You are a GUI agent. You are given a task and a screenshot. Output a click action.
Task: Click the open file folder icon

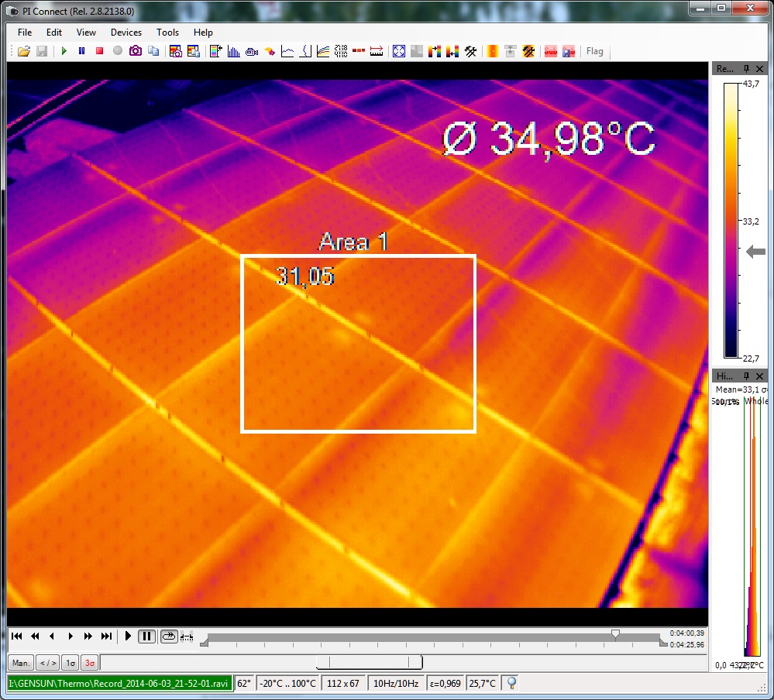point(24,51)
